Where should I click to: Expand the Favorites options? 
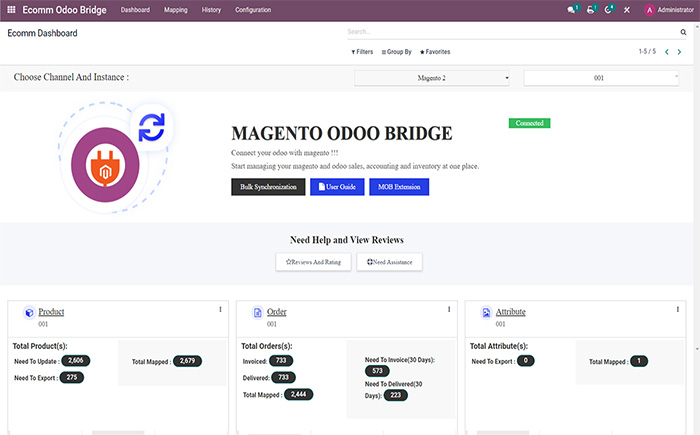point(435,52)
